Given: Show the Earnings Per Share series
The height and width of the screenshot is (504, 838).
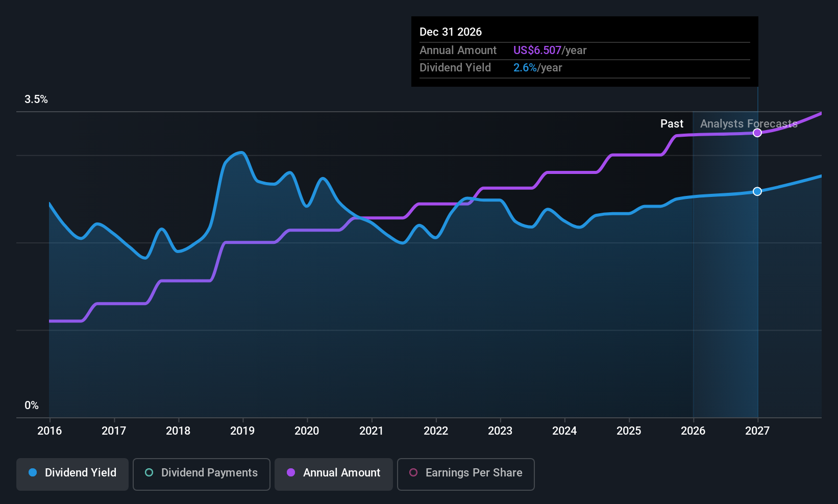Looking at the screenshot, I should tap(466, 474).
